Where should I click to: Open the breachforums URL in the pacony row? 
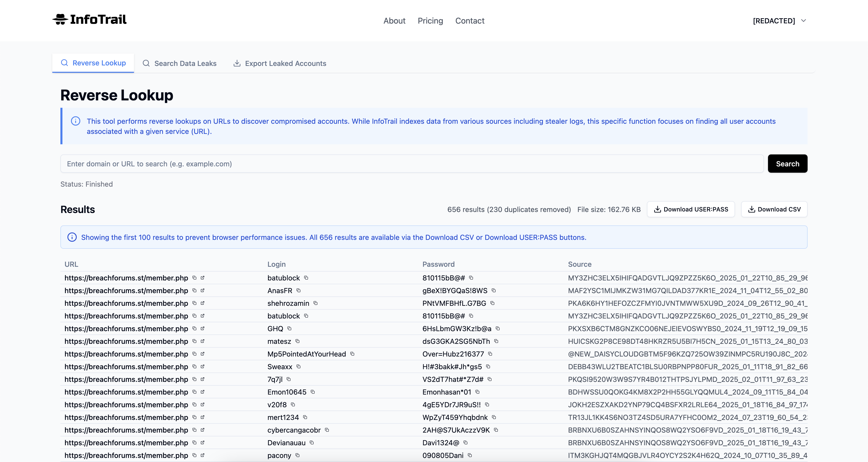[x=126, y=455]
